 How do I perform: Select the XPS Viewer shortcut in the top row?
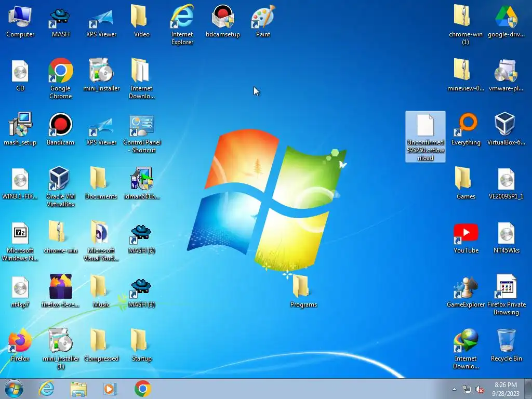(101, 21)
